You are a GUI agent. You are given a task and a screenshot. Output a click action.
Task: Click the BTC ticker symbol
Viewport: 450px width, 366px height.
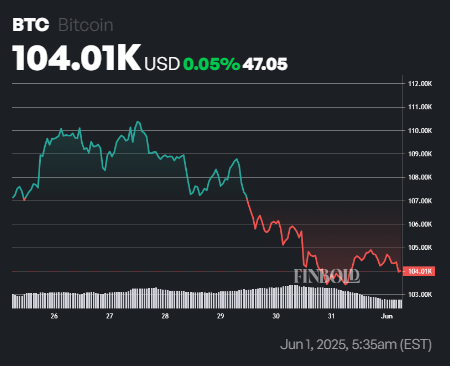[31, 25]
